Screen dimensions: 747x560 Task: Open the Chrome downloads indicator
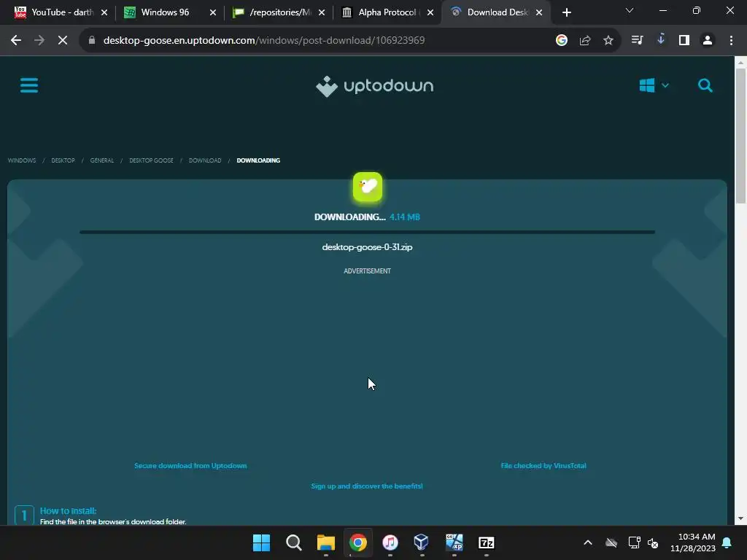pyautogui.click(x=661, y=39)
